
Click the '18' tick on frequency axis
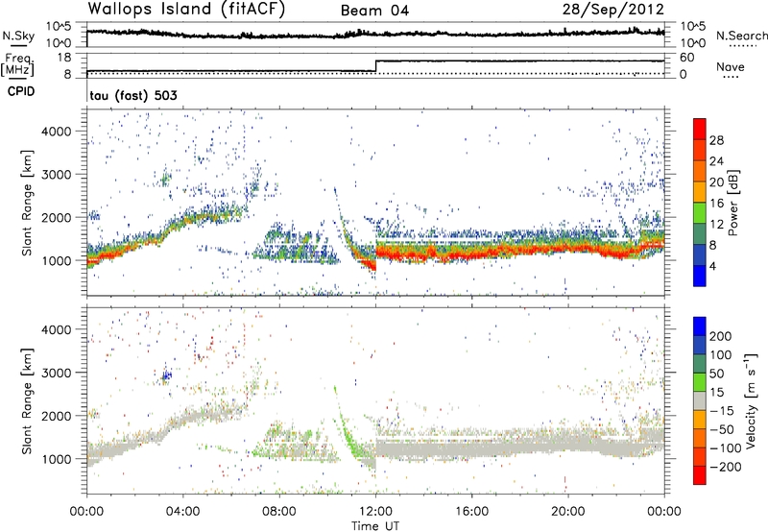pyautogui.click(x=64, y=58)
